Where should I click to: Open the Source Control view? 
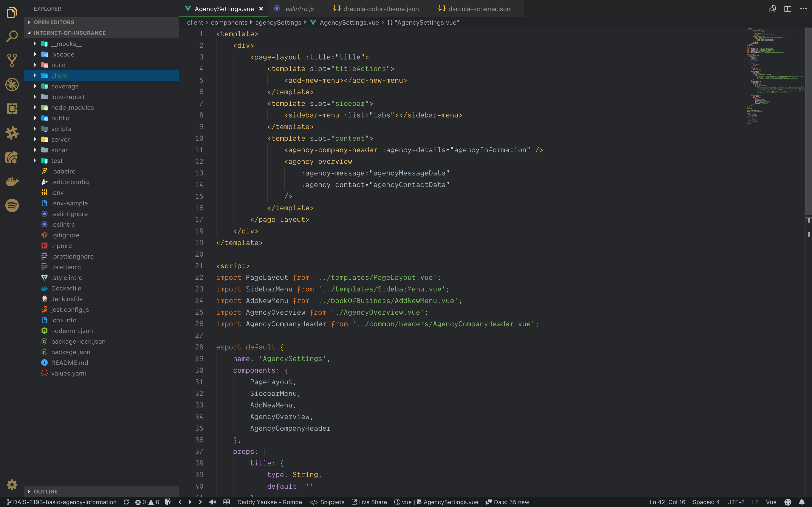coord(12,60)
